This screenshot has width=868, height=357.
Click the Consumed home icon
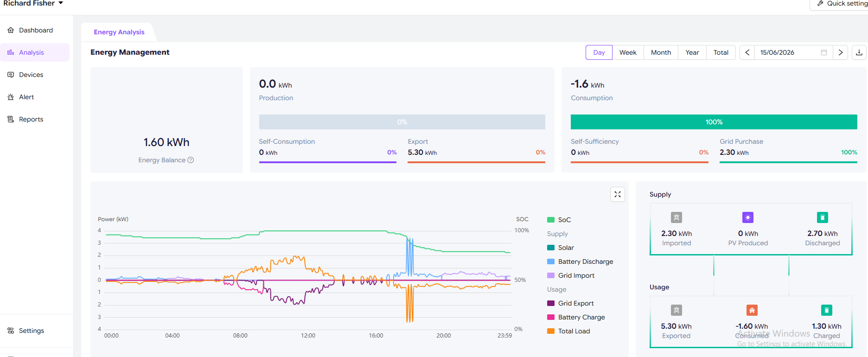(752, 310)
